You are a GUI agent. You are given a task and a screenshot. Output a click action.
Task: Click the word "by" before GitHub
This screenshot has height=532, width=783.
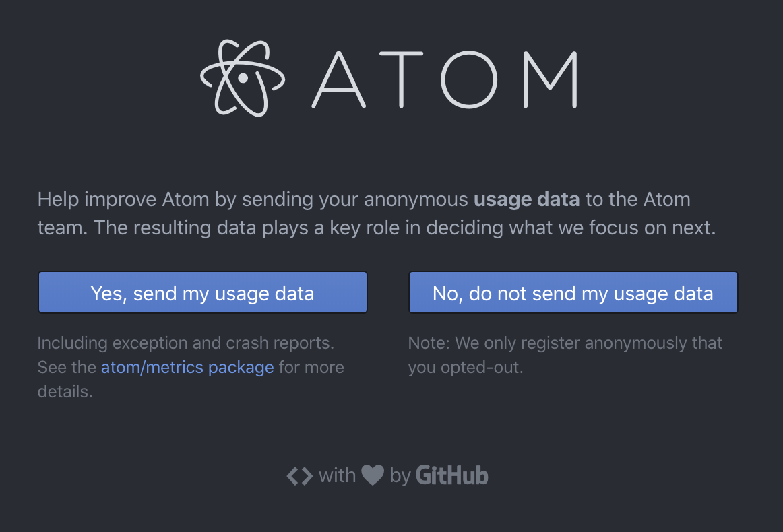(x=400, y=476)
